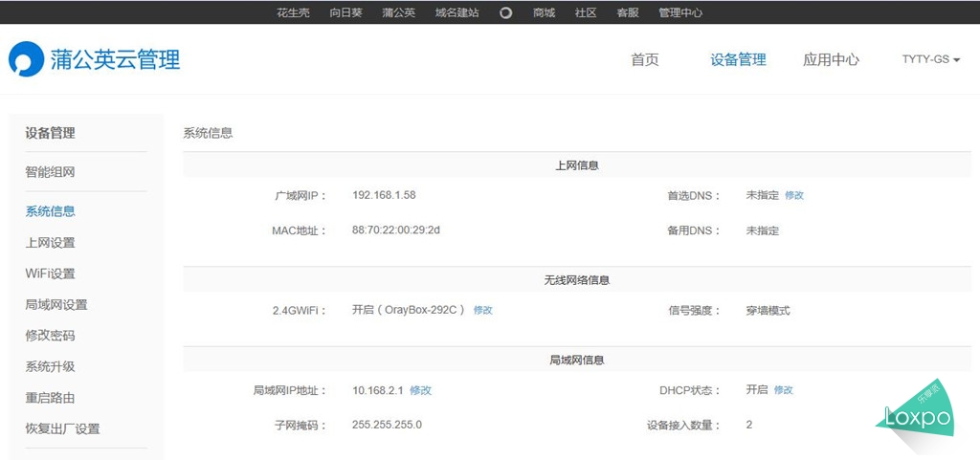The image size is (980, 460).
Task: Click the circular icon in top bar
Action: point(505,12)
